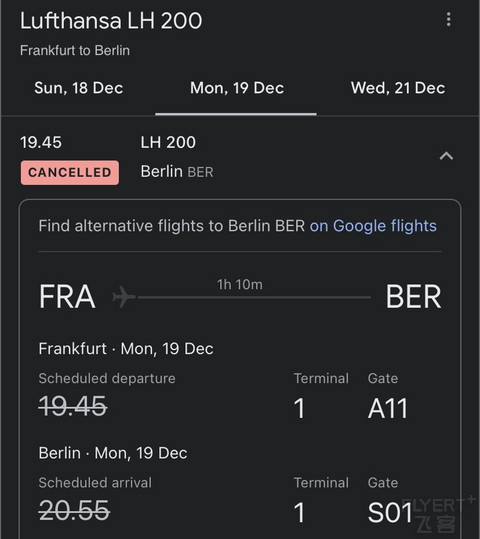Screen dimensions: 480x539
Task: Click the BER arrival airport code
Action: coord(413,296)
